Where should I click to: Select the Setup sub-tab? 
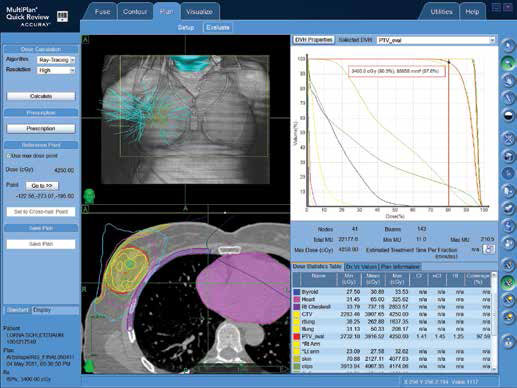click(x=186, y=27)
